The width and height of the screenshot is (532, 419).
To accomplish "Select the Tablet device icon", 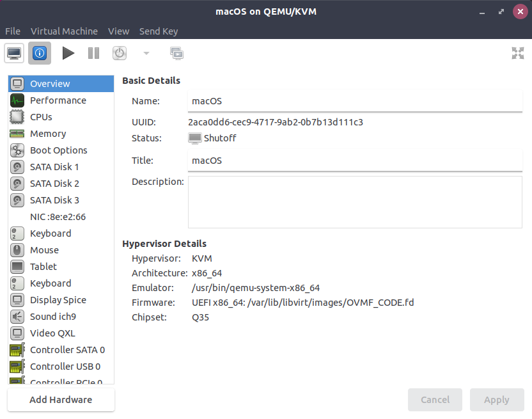I will (x=17, y=267).
